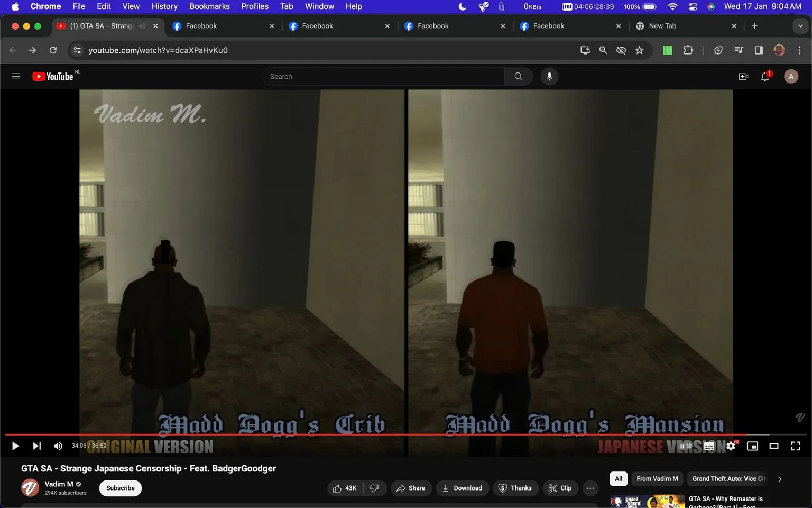Toggle subtitles/closed captions button
The height and width of the screenshot is (508, 812).
pos(709,446)
